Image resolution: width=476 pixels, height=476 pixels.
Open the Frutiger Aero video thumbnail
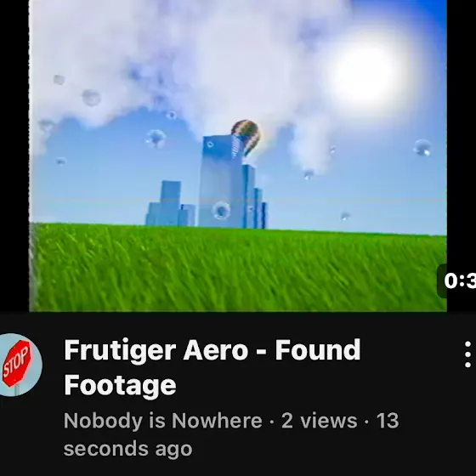(238, 156)
